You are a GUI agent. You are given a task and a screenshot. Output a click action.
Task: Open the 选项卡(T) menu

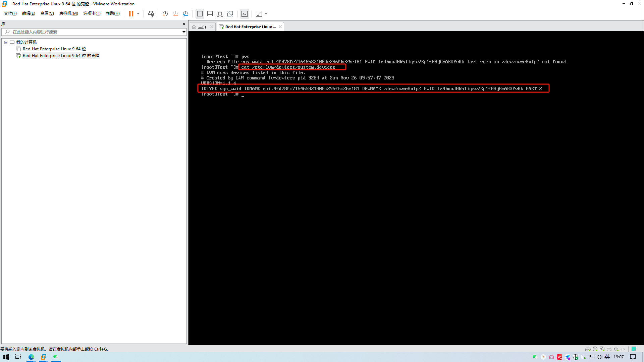[92, 13]
